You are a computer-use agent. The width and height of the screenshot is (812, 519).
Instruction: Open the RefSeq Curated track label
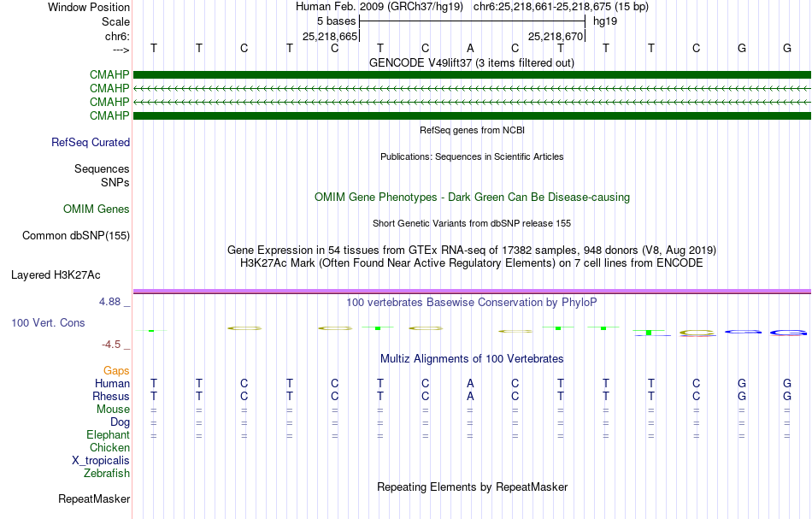pyautogui.click(x=91, y=143)
